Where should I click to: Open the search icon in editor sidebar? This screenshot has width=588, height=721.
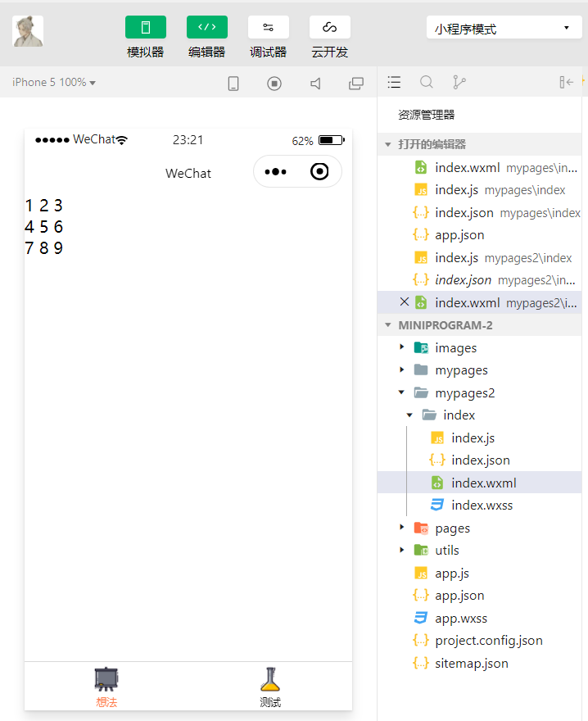[427, 82]
